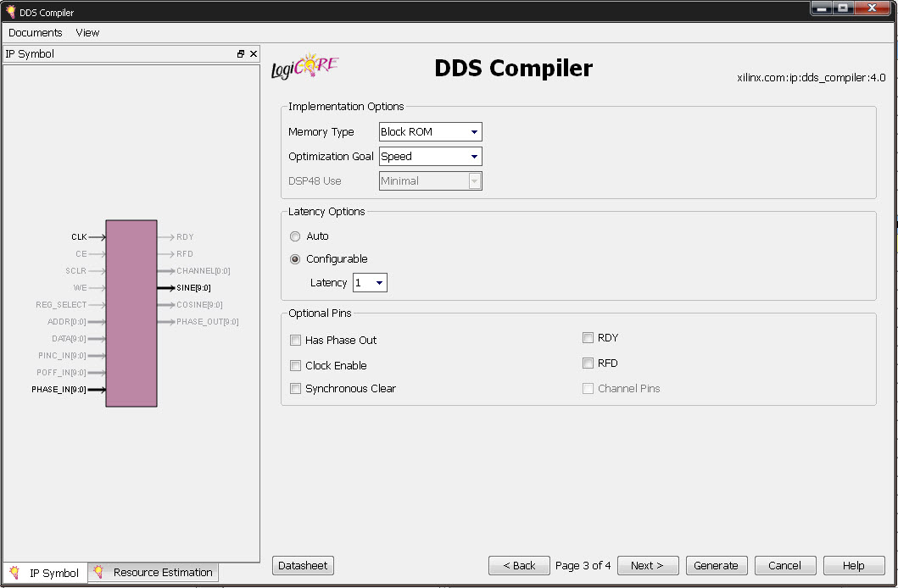This screenshot has height=588, width=898.
Task: Undock the IP Symbol panel
Action: click(x=241, y=54)
